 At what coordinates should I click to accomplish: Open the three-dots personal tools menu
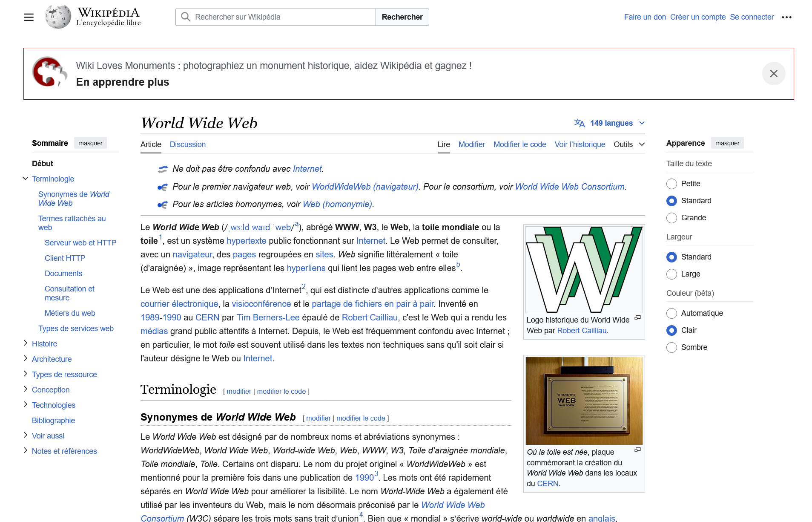[x=786, y=17]
